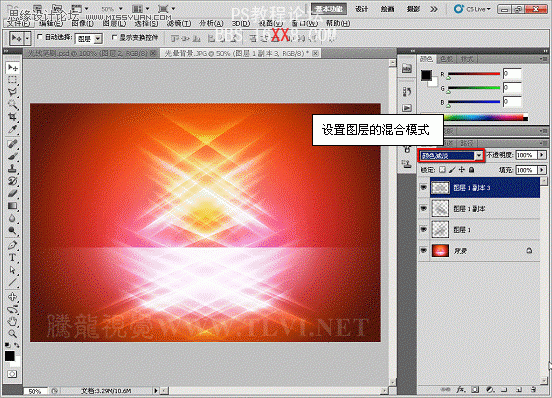Select the Gradient tool
The width and height of the screenshot is (552, 398).
[x=13, y=206]
